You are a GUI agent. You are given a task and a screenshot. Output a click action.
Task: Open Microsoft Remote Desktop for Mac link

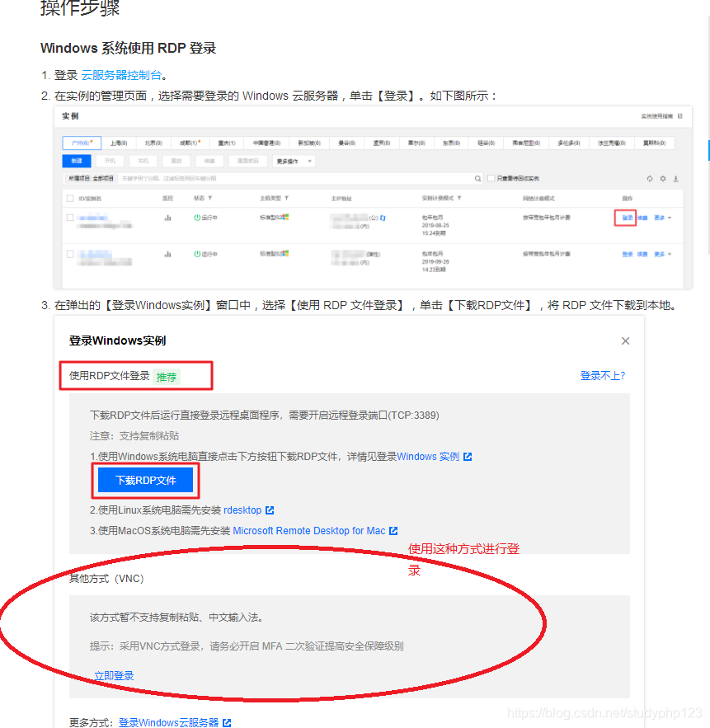(x=308, y=531)
